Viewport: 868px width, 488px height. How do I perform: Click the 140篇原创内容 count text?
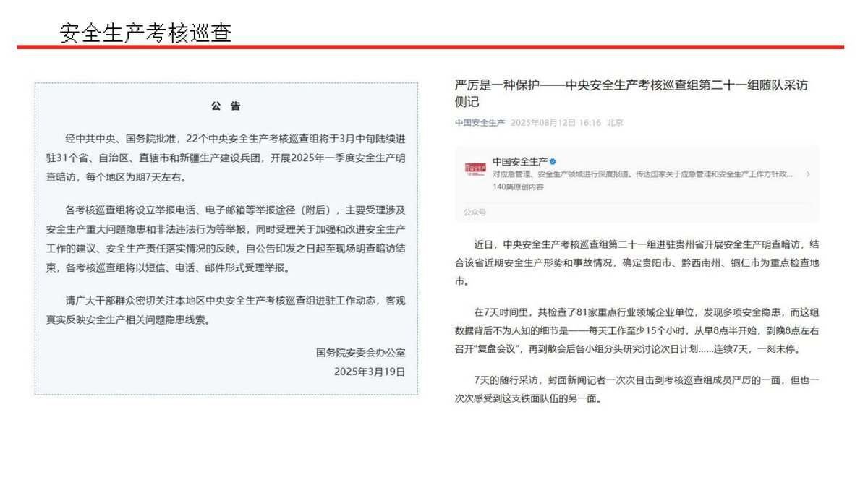point(518,187)
